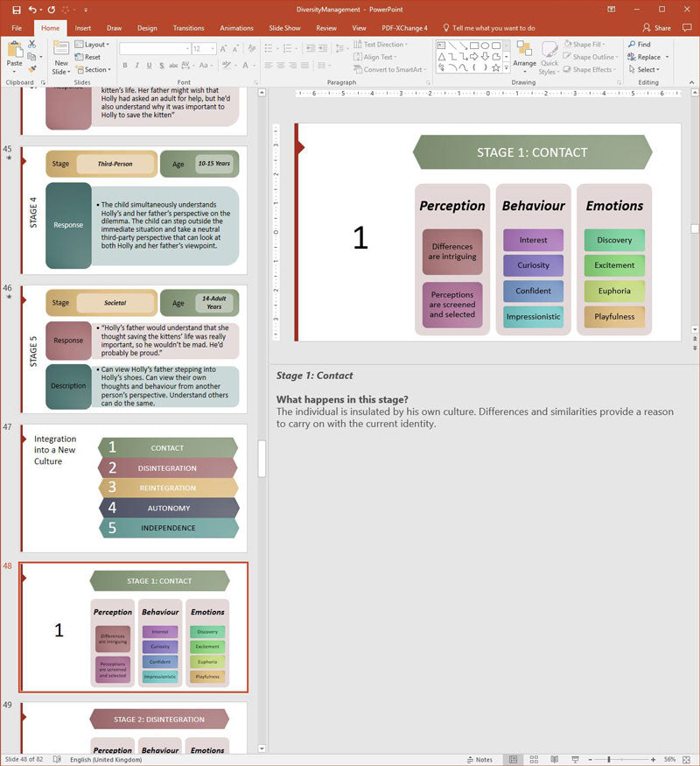This screenshot has width=700, height=766.
Task: Open the Section dropdown
Action: pyautogui.click(x=93, y=69)
